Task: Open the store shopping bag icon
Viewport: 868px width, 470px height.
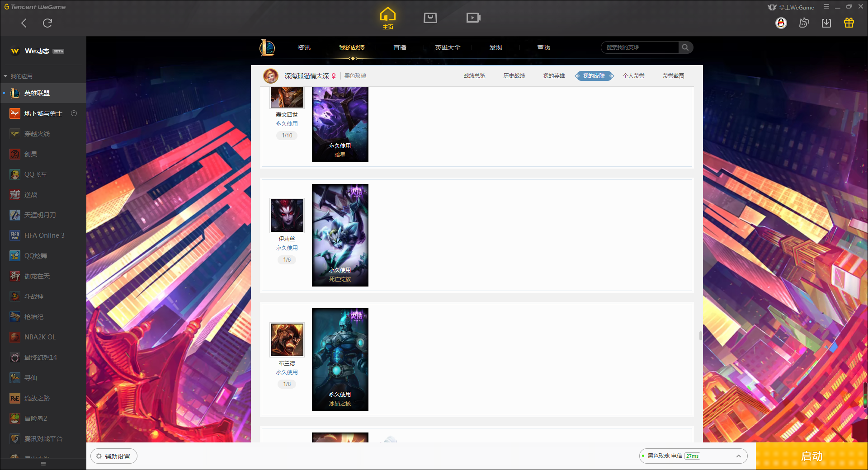Action: [430, 18]
